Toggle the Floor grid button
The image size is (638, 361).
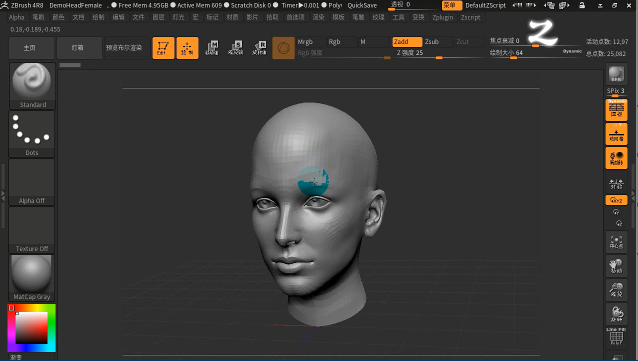(x=616, y=134)
